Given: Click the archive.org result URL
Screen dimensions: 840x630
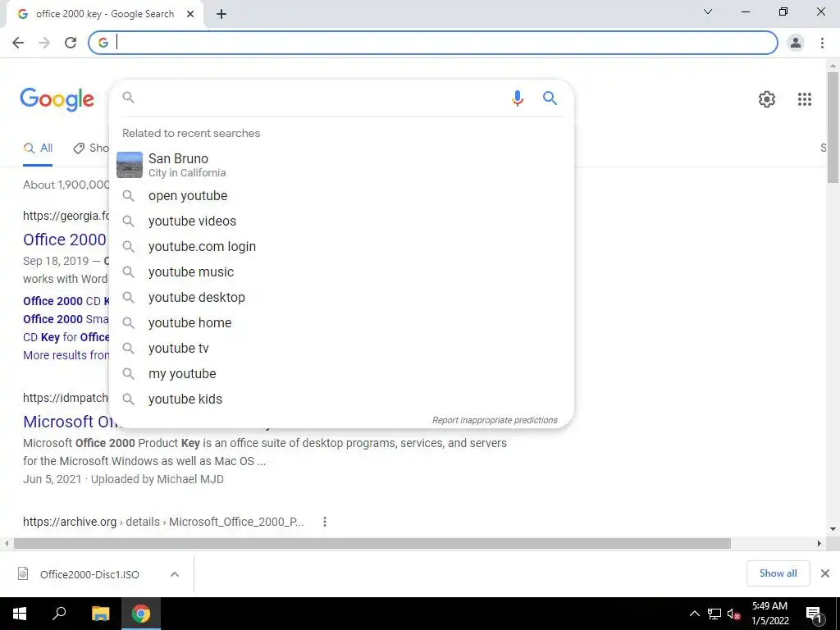Looking at the screenshot, I should point(163,522).
